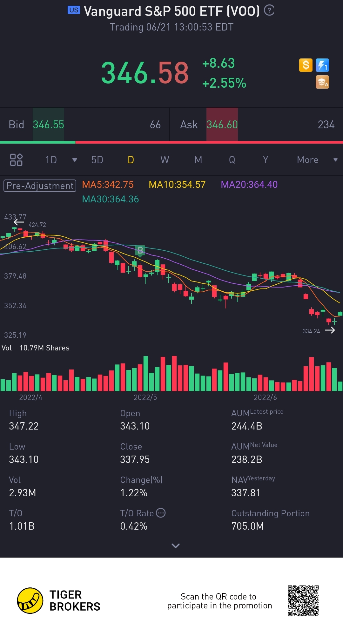Viewport: 343px width, 644px height.
Task: Tap the ask size 234
Action: point(326,125)
